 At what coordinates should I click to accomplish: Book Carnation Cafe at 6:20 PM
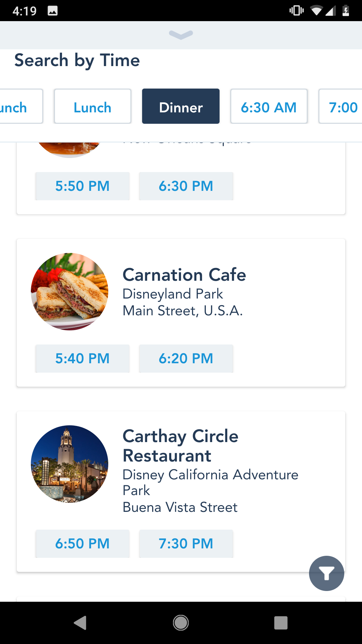(186, 359)
